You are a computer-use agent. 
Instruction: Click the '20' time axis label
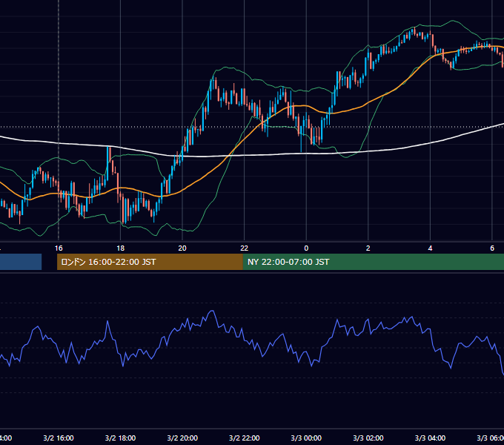[182, 248]
